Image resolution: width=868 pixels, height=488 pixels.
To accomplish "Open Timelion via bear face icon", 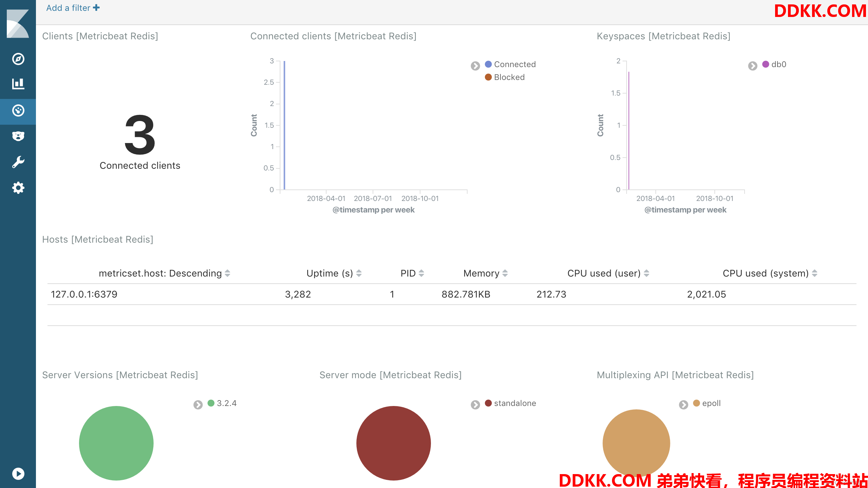I will tap(18, 136).
